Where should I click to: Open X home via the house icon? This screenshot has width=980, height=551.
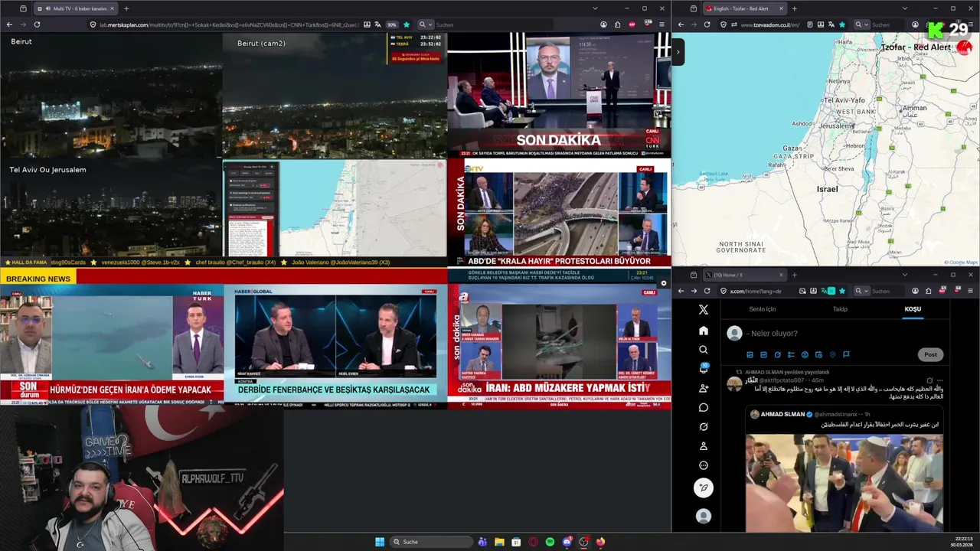coord(704,331)
